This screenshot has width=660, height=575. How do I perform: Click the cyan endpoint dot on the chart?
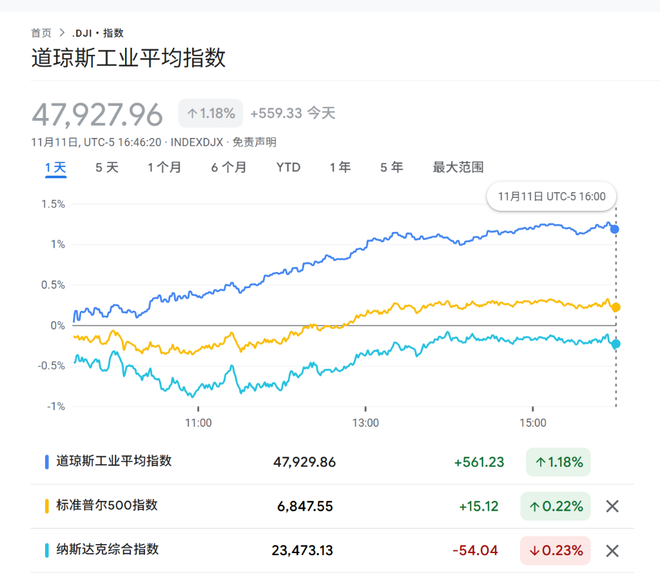coord(615,344)
